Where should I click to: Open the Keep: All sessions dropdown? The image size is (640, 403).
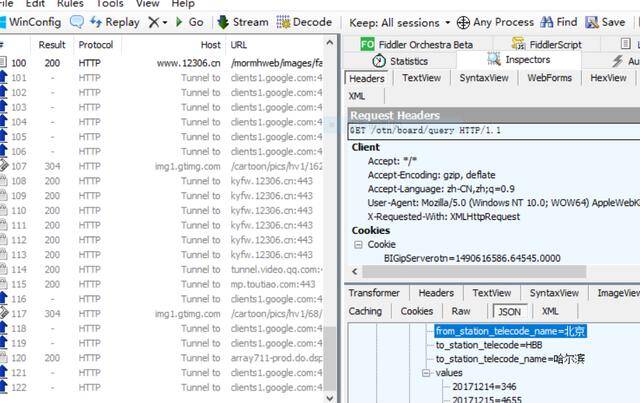coord(400,23)
